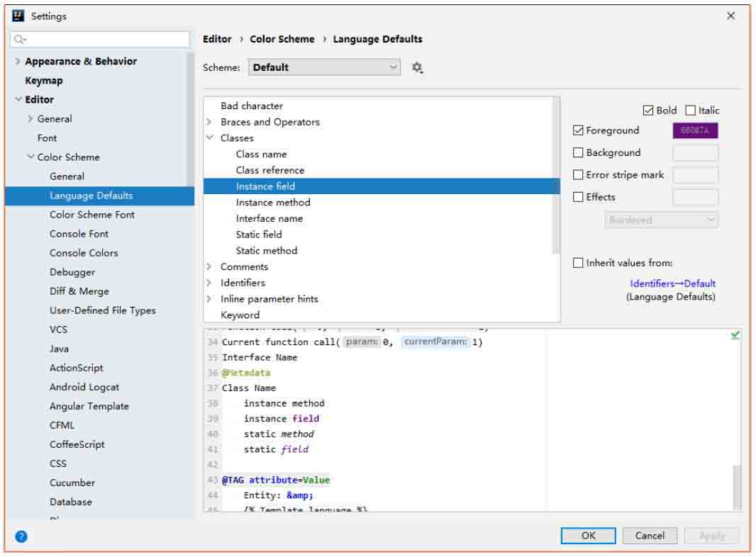Click the settings search input field
Viewport: 756px width, 557px height.
click(106, 39)
